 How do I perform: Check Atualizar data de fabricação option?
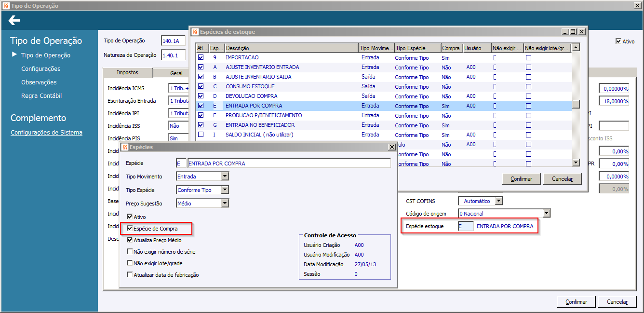tap(130, 274)
